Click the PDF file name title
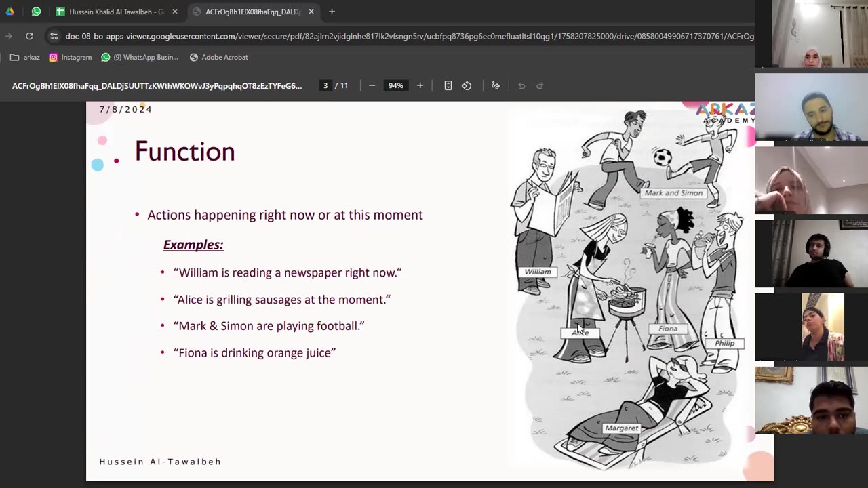Screen dimensions: 868x488 click(x=157, y=86)
